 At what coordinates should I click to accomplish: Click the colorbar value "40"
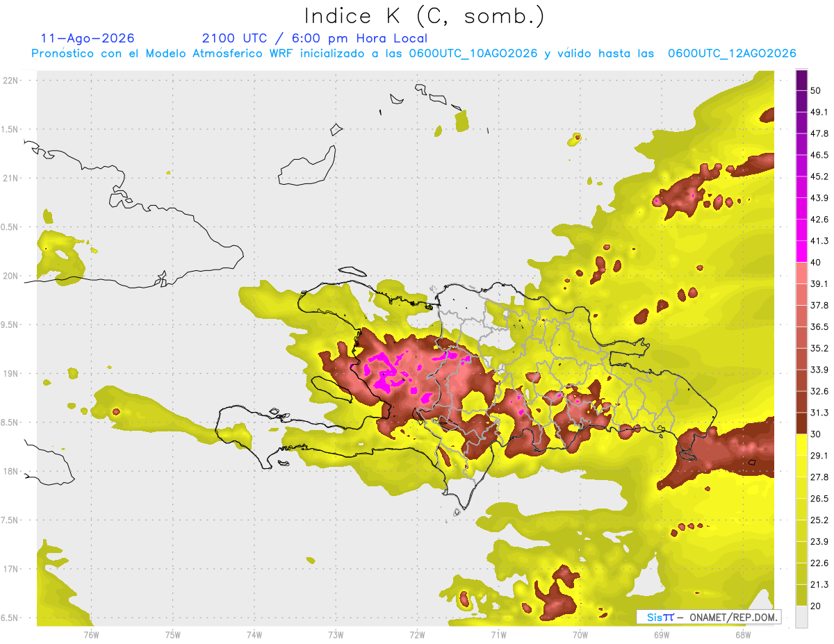pos(816,263)
